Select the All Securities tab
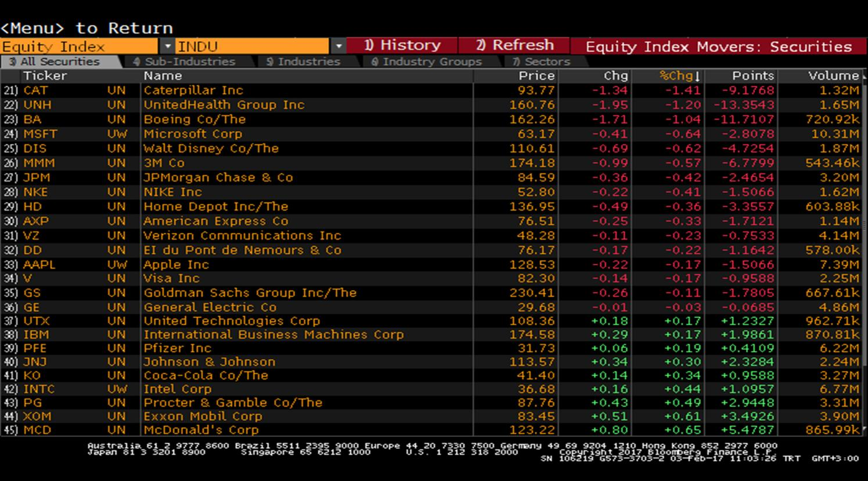The height and width of the screenshot is (481, 868). tap(60, 62)
